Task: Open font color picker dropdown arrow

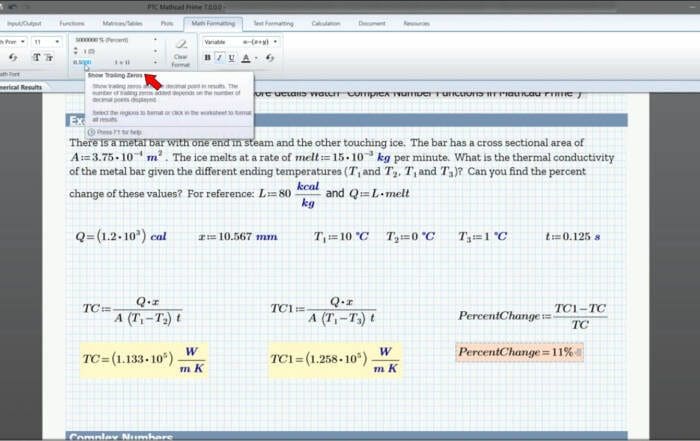Action: 256,58
